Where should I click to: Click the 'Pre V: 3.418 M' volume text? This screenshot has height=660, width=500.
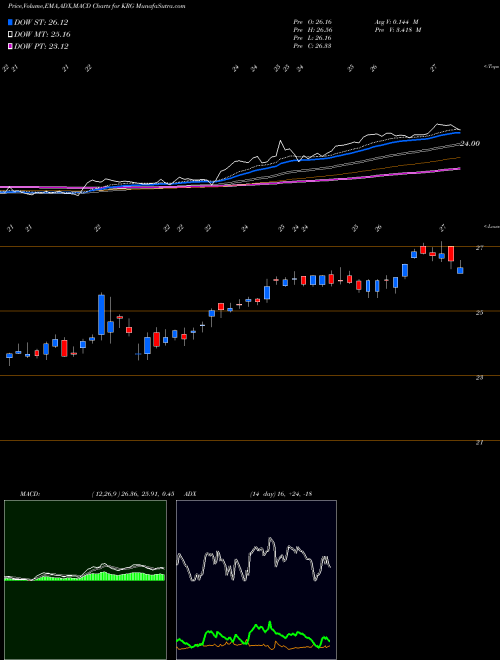397,30
